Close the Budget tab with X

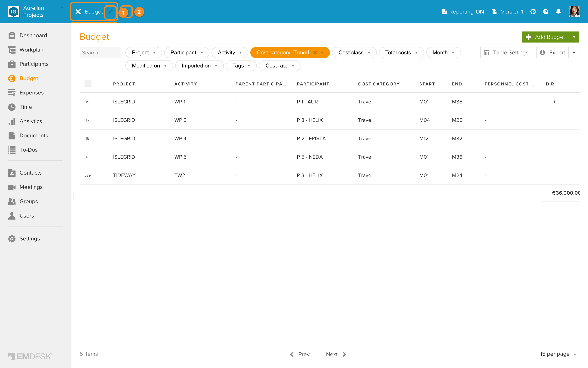tap(78, 12)
